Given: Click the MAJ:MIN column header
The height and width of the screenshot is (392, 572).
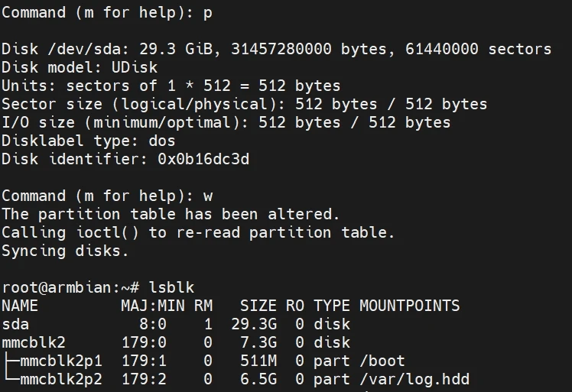Looking at the screenshot, I should 152,306.
